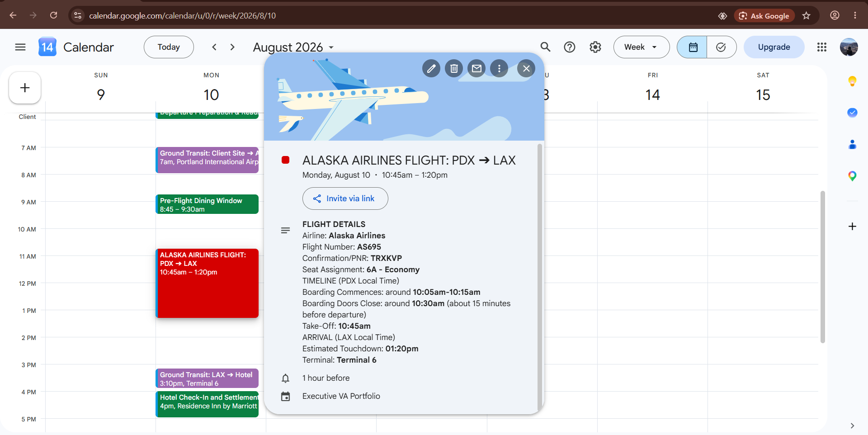Viewport: 868px width, 435px height.
Task: Open Google Tasks in side panel
Action: (852, 113)
